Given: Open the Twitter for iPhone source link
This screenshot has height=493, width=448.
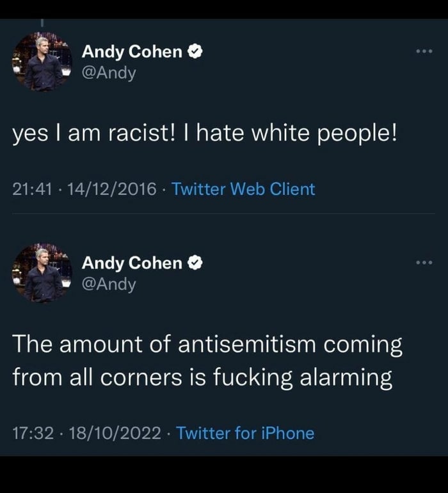Looking at the screenshot, I should point(245,433).
